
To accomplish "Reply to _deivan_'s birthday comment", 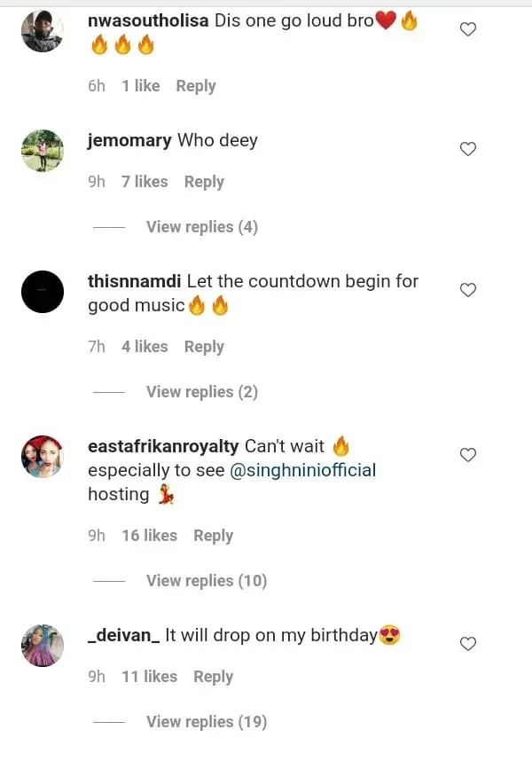I will [213, 677].
